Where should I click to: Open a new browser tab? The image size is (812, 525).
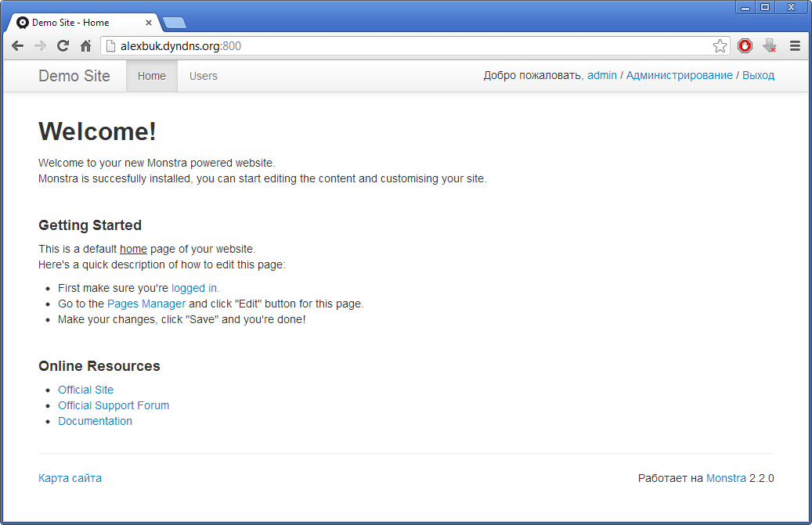174,23
